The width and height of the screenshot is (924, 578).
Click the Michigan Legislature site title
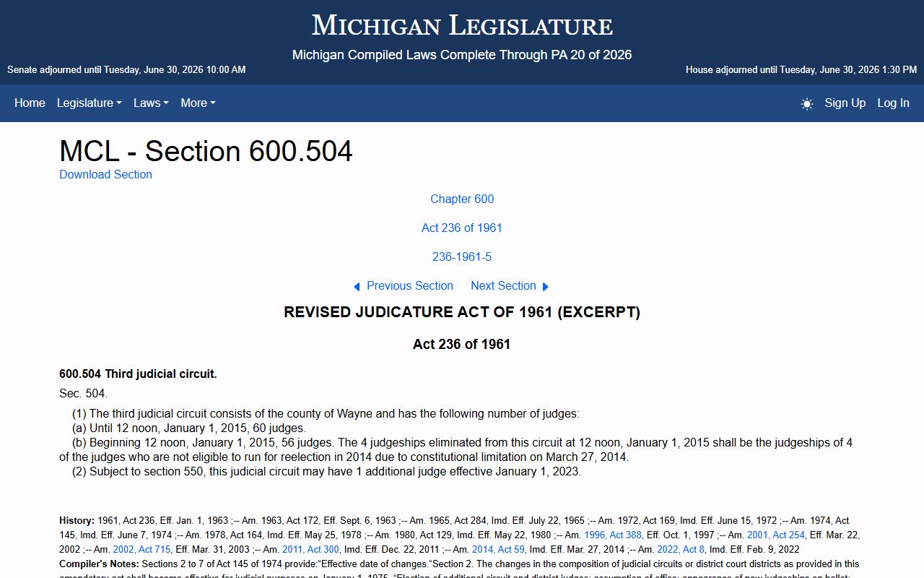(462, 25)
